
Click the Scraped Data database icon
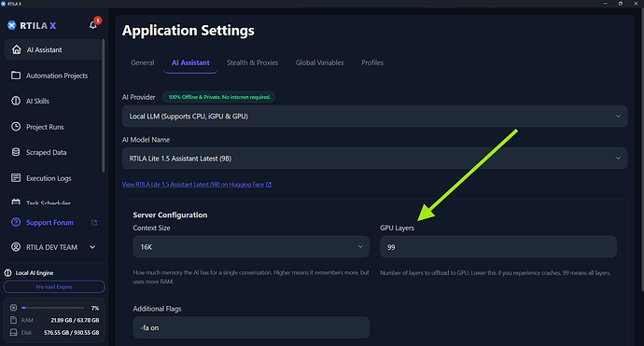[x=16, y=152]
